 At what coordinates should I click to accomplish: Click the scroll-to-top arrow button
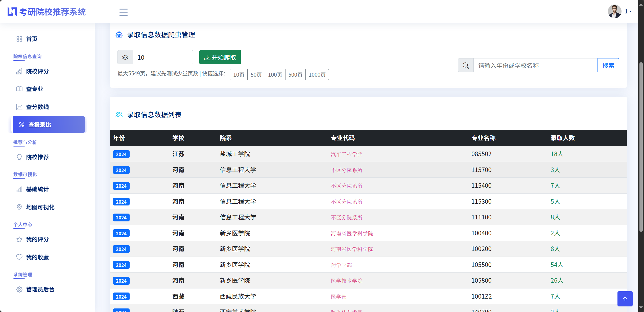[x=625, y=299]
